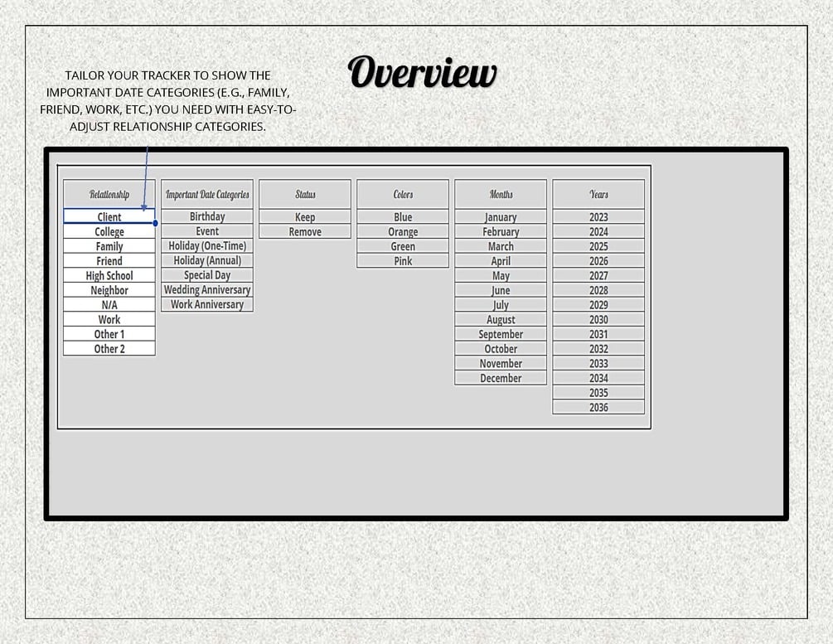Click the Status column header
The width and height of the screenshot is (833, 644).
(305, 194)
